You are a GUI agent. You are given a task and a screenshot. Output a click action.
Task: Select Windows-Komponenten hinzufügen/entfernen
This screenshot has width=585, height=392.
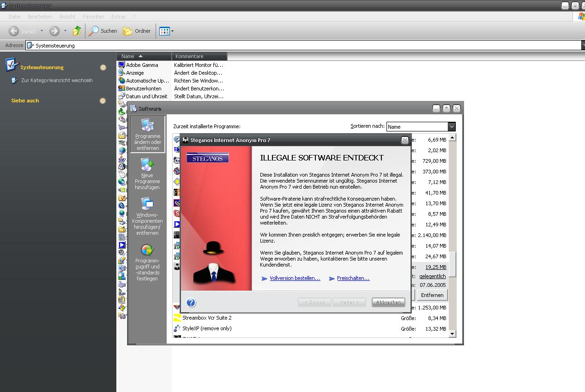147,216
